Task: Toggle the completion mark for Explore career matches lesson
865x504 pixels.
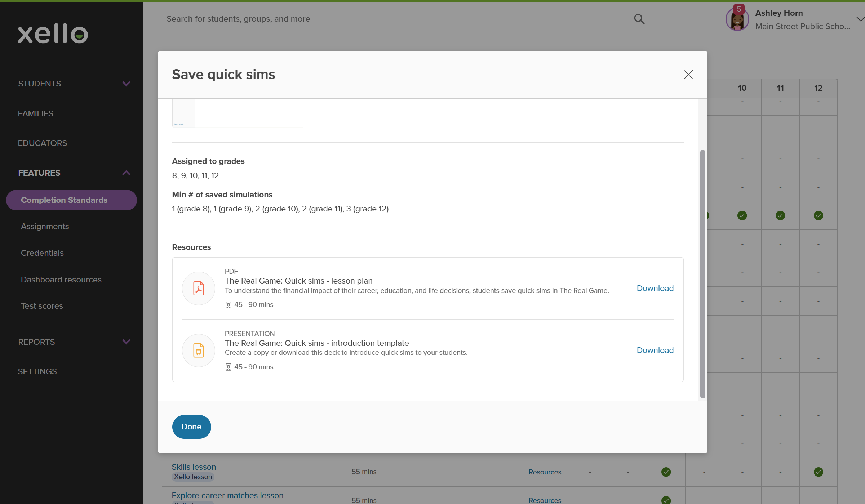Action: coord(665,500)
